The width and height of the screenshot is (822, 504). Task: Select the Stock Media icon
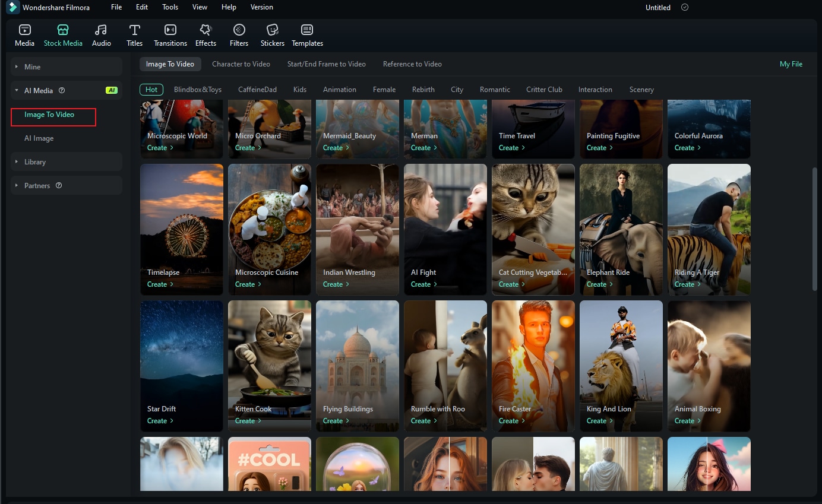tap(63, 30)
